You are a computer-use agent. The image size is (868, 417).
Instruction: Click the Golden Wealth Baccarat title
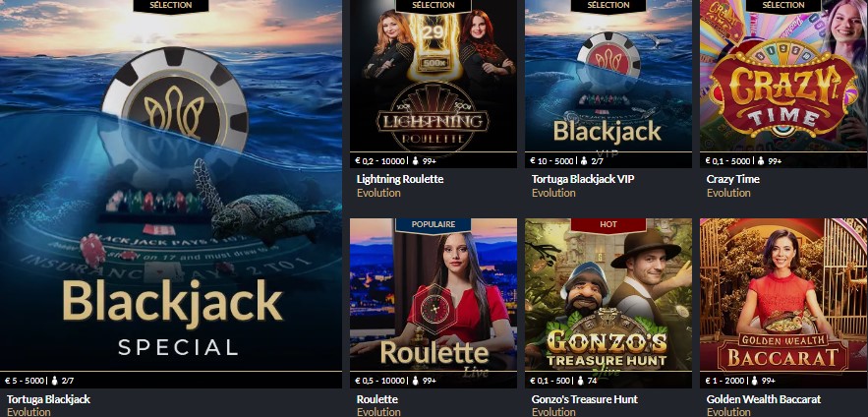pyautogui.click(x=764, y=399)
